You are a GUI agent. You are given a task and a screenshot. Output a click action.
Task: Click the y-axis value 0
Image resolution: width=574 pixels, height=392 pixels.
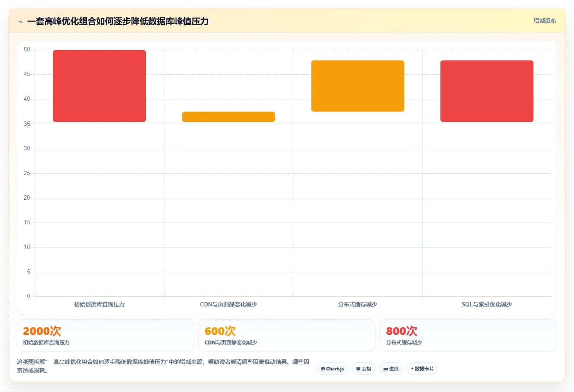29,296
